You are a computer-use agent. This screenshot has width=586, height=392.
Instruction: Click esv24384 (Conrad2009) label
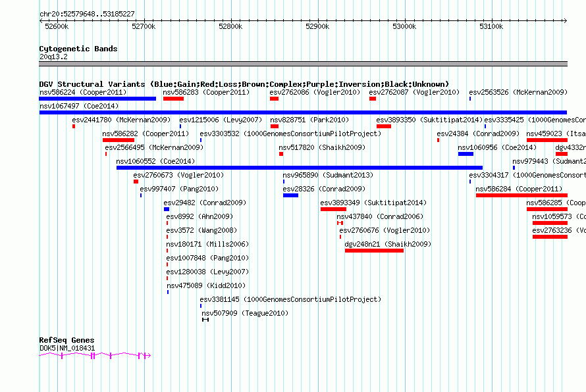(x=479, y=134)
